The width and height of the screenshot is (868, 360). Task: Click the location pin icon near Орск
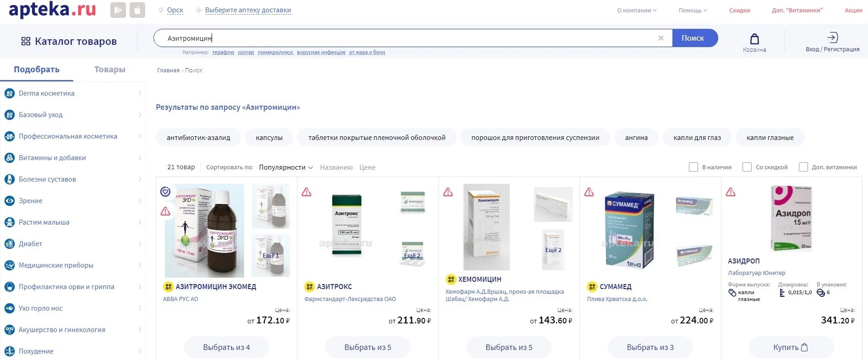[161, 10]
